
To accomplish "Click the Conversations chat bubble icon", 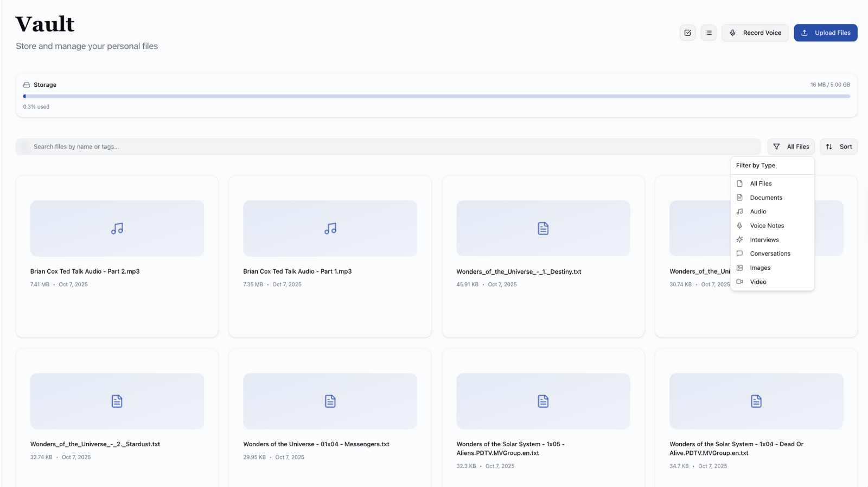I will coord(739,254).
